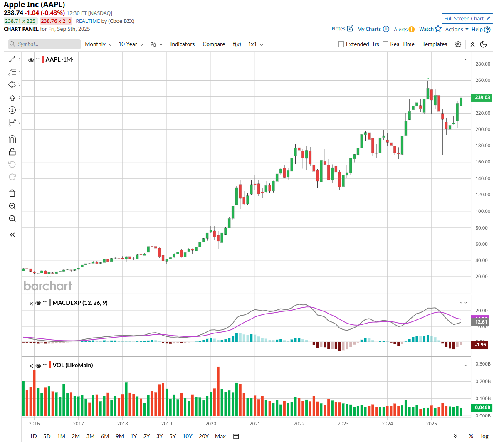Select the 1D time range
504x447 pixels.
33,436
